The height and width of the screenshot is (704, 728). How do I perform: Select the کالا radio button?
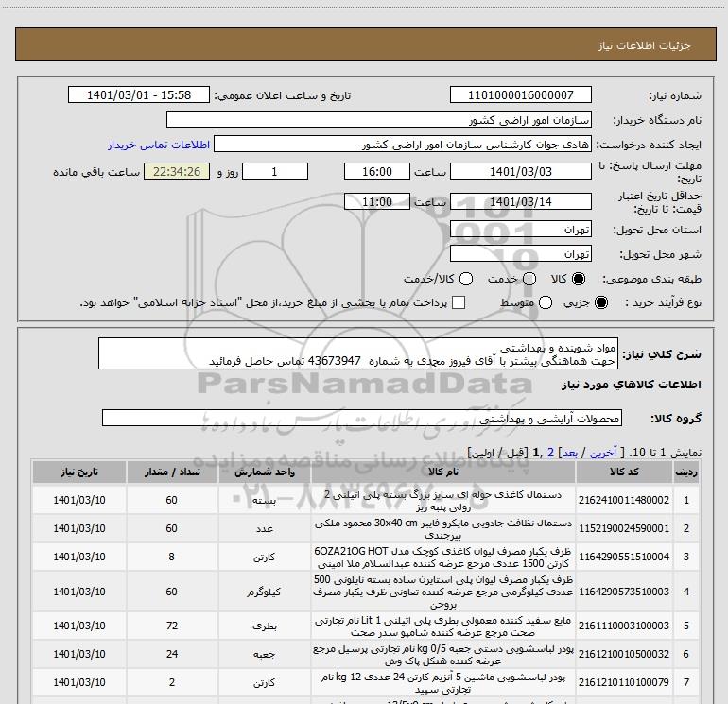[579, 279]
